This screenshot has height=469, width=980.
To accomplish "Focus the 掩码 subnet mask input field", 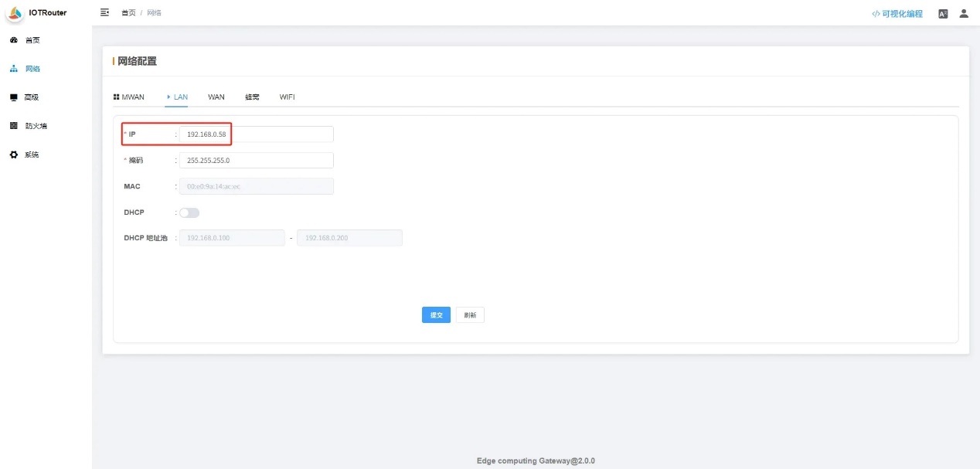I will coord(256,160).
